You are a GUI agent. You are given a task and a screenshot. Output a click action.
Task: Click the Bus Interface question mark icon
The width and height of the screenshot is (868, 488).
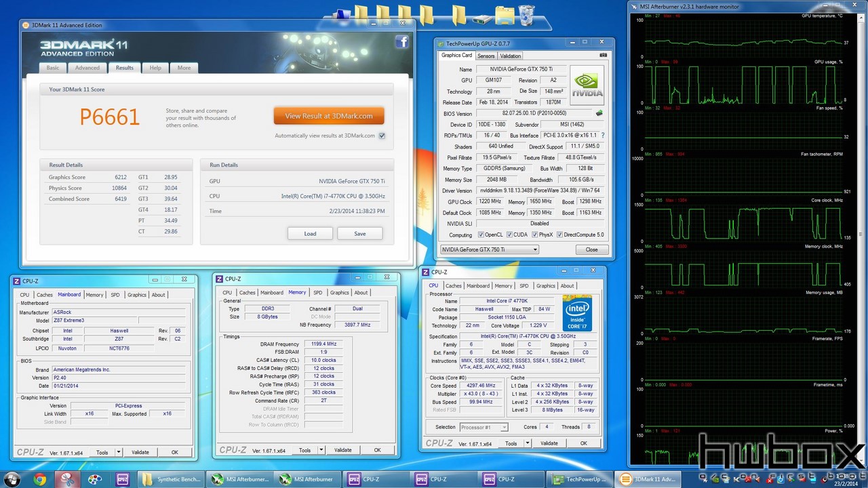603,136
